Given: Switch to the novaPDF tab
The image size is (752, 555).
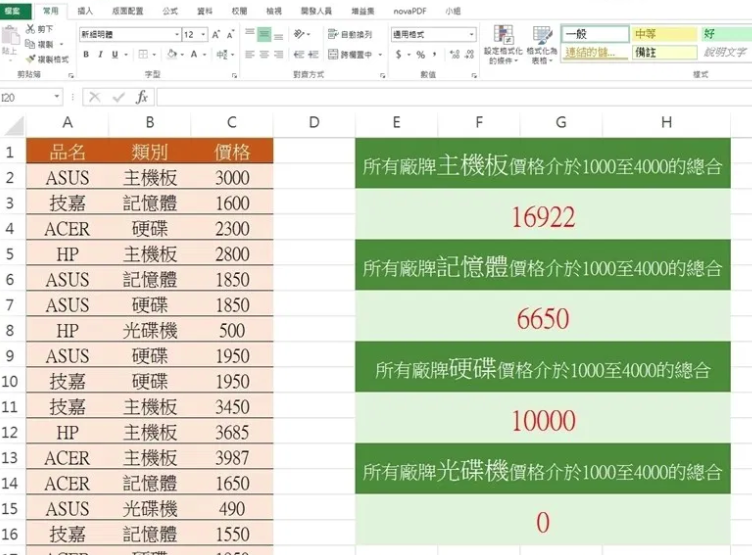Looking at the screenshot, I should pyautogui.click(x=409, y=11).
